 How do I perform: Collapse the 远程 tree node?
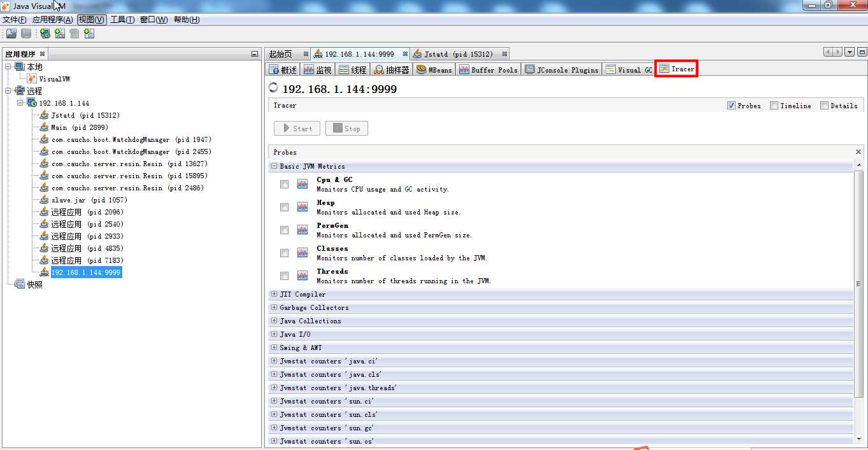click(x=8, y=91)
